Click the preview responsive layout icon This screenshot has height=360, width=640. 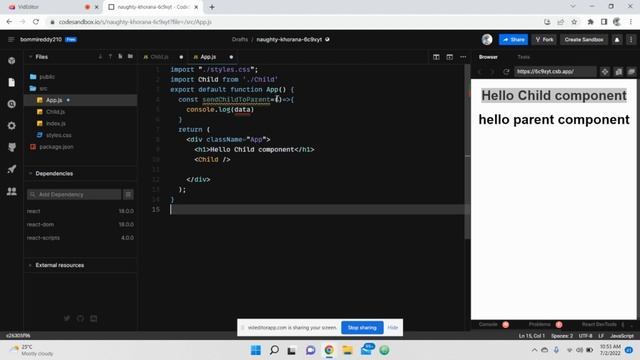[x=619, y=72]
